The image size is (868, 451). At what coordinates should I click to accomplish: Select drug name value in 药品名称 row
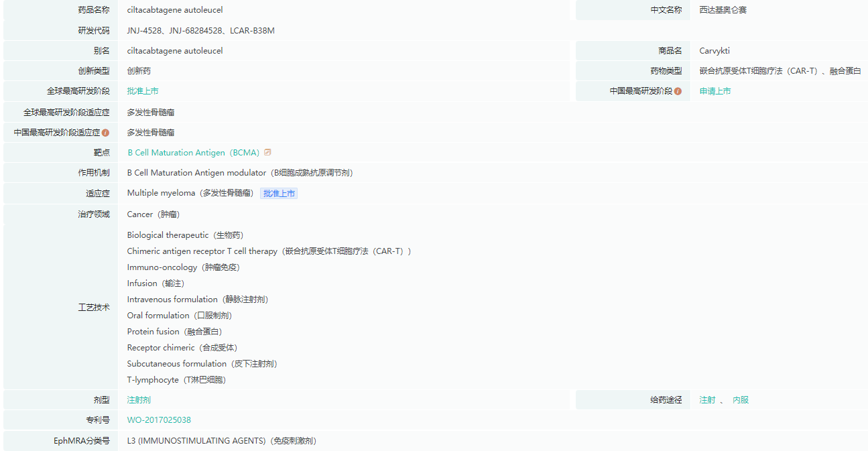pyautogui.click(x=175, y=10)
